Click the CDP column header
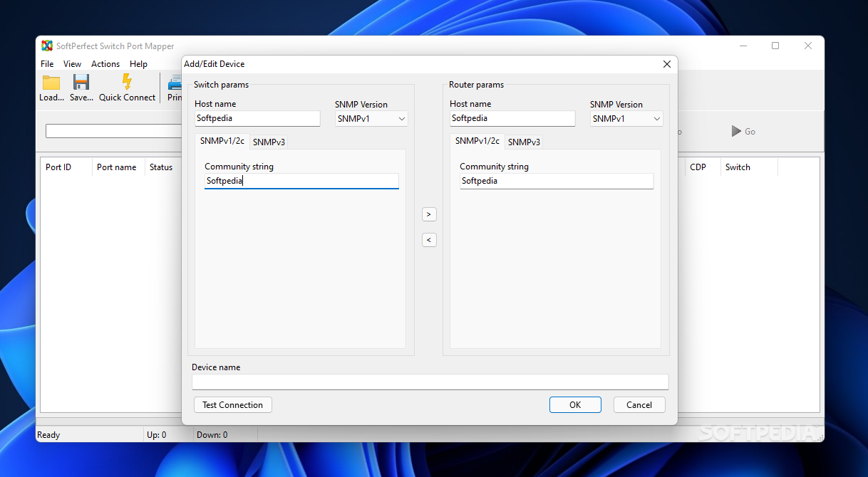Image resolution: width=868 pixels, height=477 pixels. click(x=703, y=167)
